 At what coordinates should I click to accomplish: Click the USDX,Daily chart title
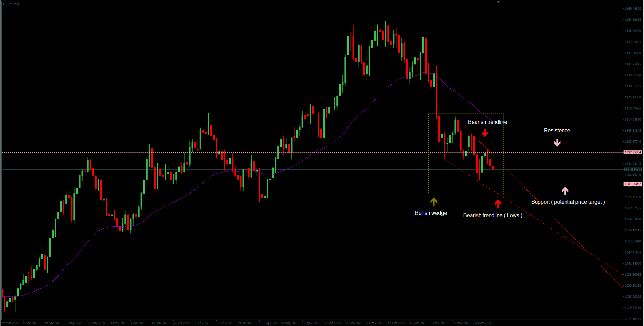click(x=11, y=4)
